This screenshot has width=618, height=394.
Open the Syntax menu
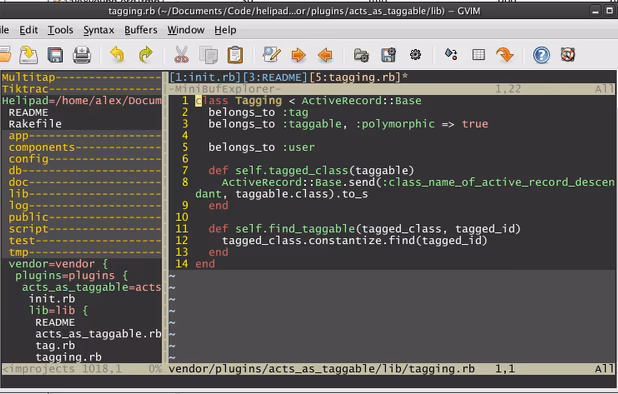click(x=99, y=30)
